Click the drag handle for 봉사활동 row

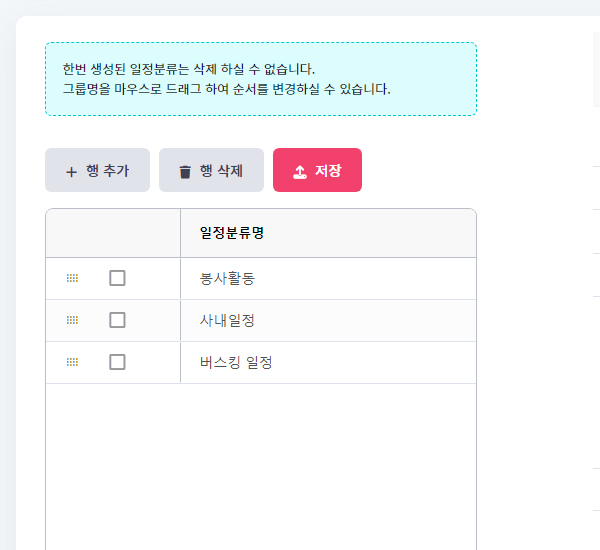tap(72, 278)
